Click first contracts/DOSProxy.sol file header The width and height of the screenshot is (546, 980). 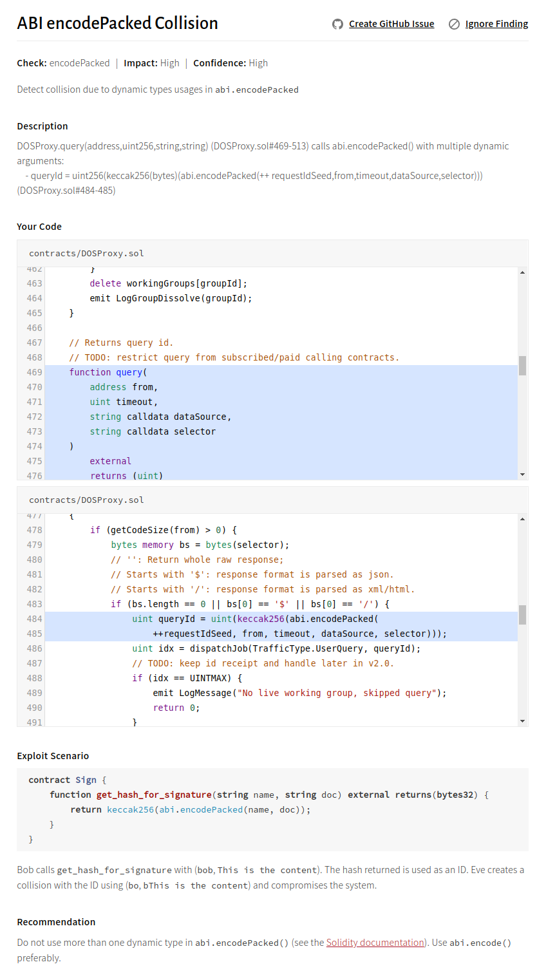click(x=86, y=254)
